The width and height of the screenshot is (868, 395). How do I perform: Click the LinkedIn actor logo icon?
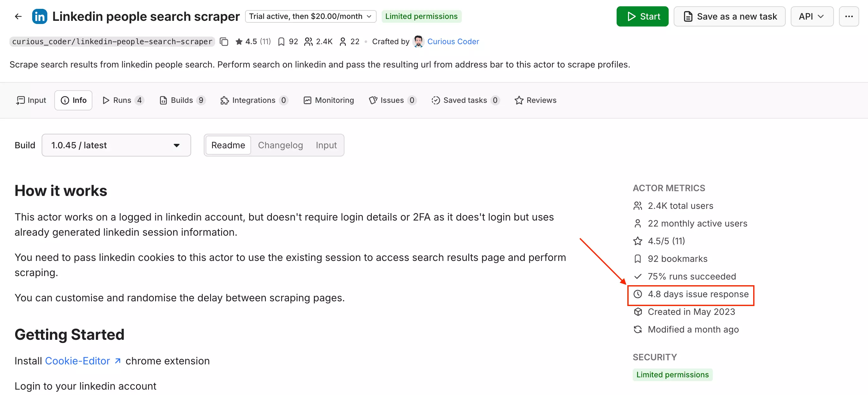coord(39,16)
